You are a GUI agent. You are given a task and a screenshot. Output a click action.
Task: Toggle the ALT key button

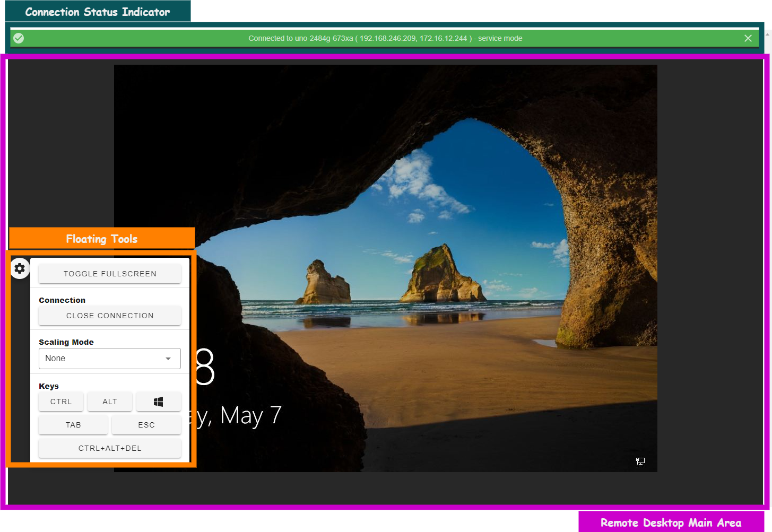tap(110, 402)
